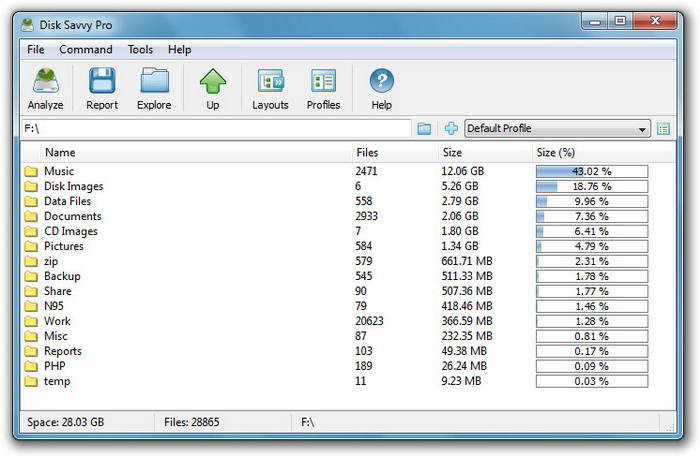Click the Work folder icon

click(x=31, y=321)
